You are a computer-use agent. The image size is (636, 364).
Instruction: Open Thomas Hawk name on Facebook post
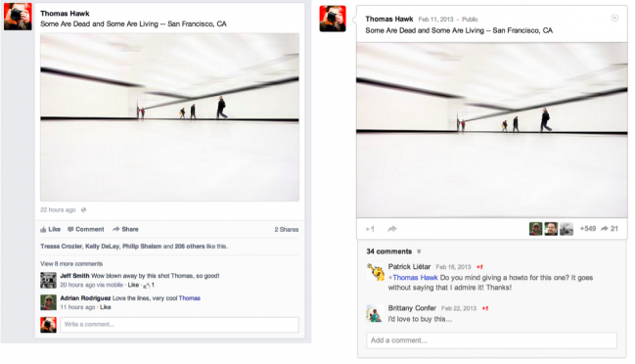coord(65,14)
